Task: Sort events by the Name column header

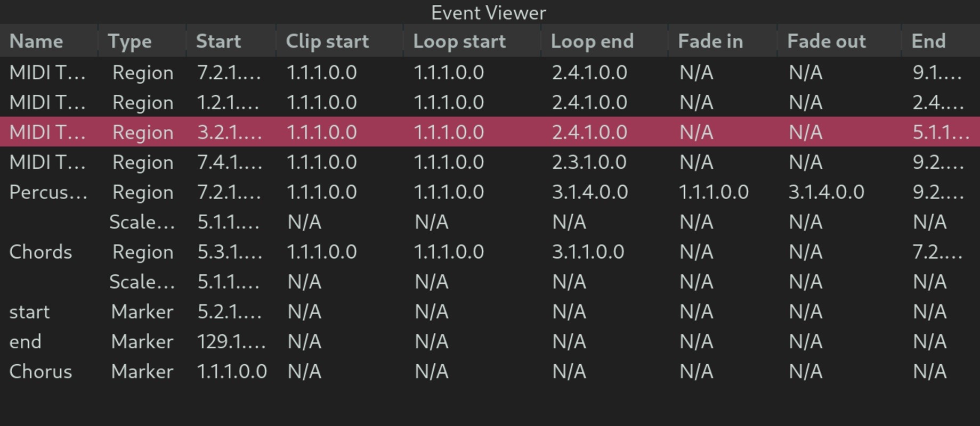Action: [49, 41]
